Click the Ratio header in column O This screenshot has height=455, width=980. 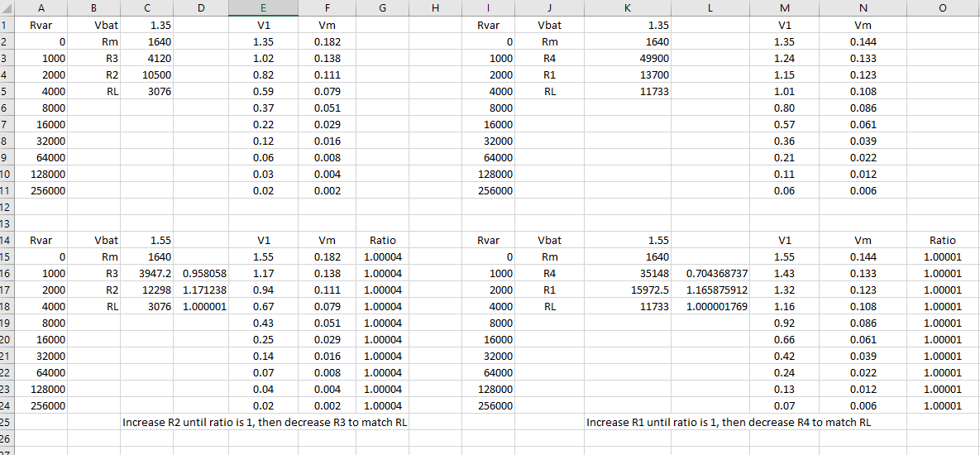tap(942, 240)
